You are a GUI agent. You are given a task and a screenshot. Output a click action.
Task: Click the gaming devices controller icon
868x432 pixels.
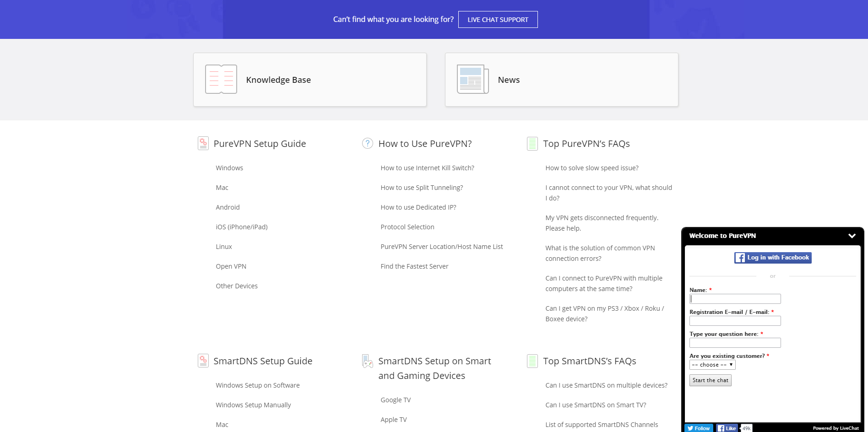[368, 362]
